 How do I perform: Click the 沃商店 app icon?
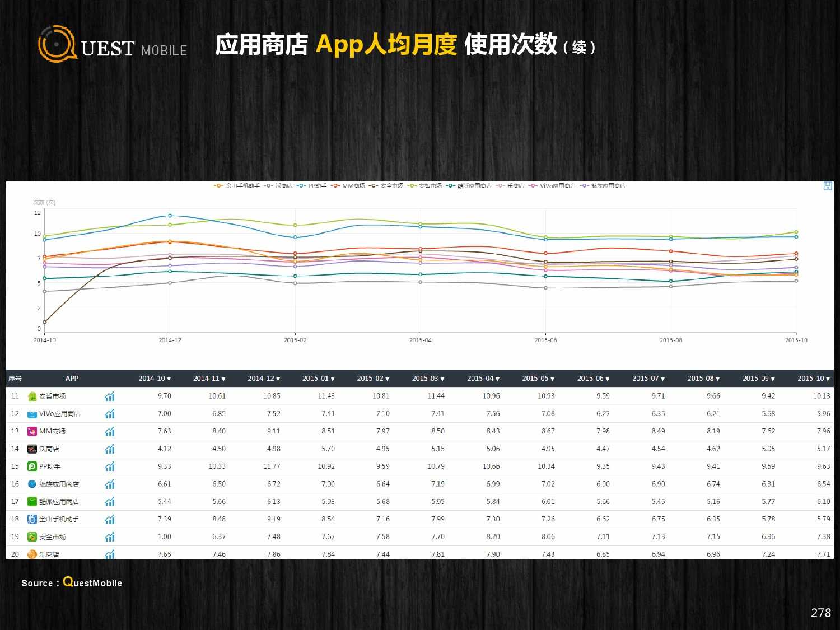(x=32, y=449)
